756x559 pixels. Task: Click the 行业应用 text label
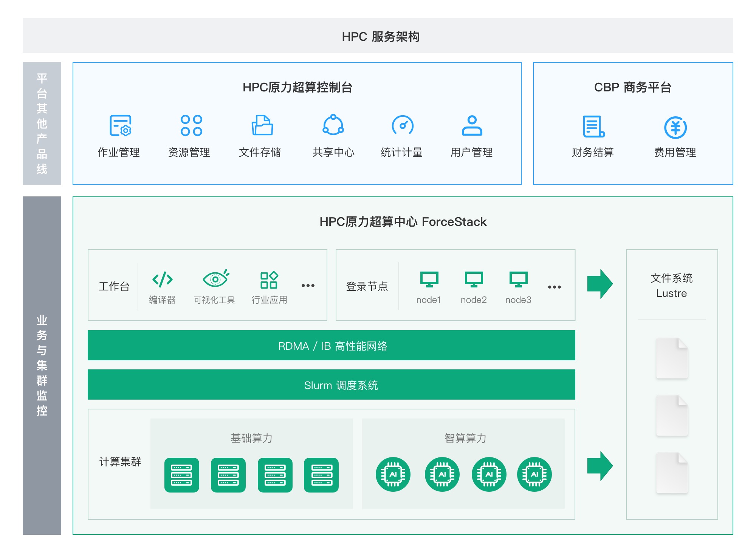click(x=270, y=300)
